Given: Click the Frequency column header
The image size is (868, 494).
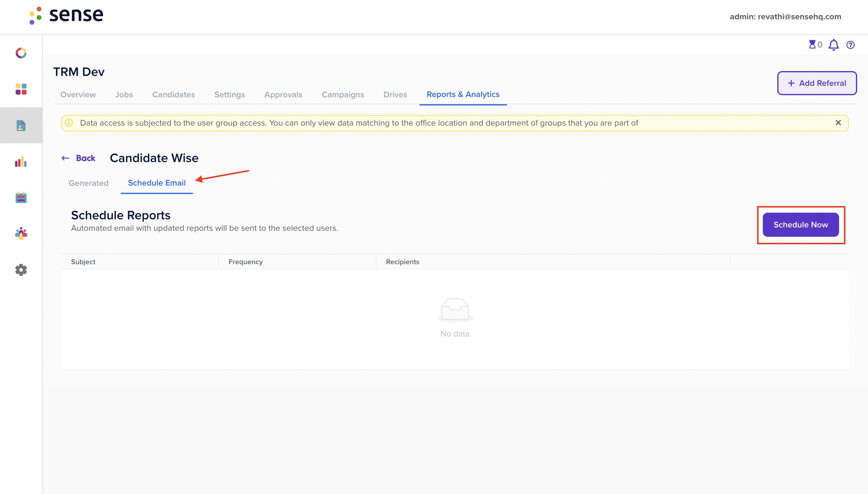Looking at the screenshot, I should point(245,262).
